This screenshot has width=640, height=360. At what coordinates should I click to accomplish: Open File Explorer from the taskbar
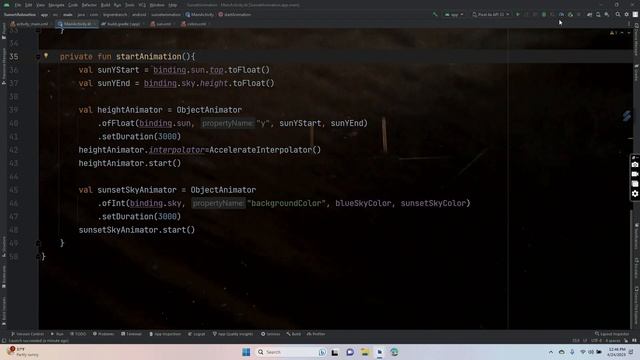(364, 352)
